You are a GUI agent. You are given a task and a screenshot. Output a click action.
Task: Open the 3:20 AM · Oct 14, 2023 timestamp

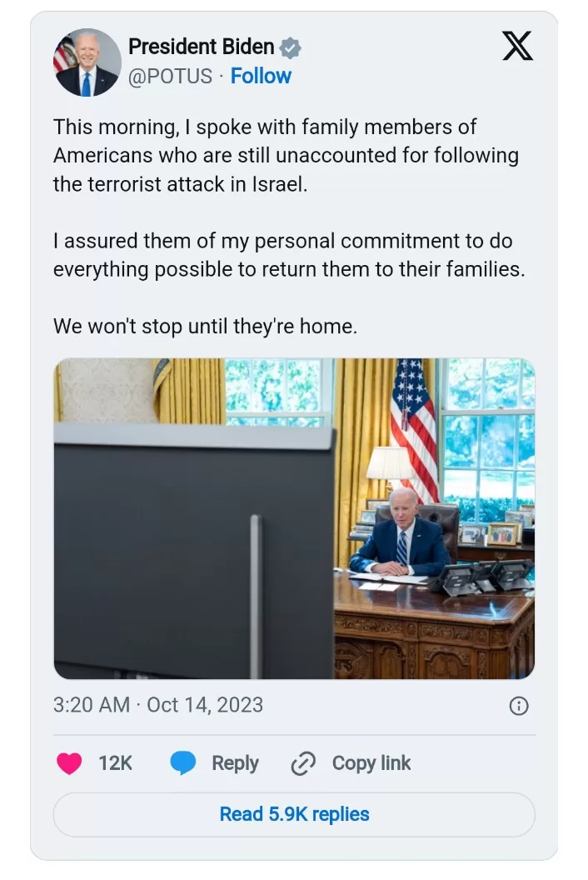click(158, 705)
